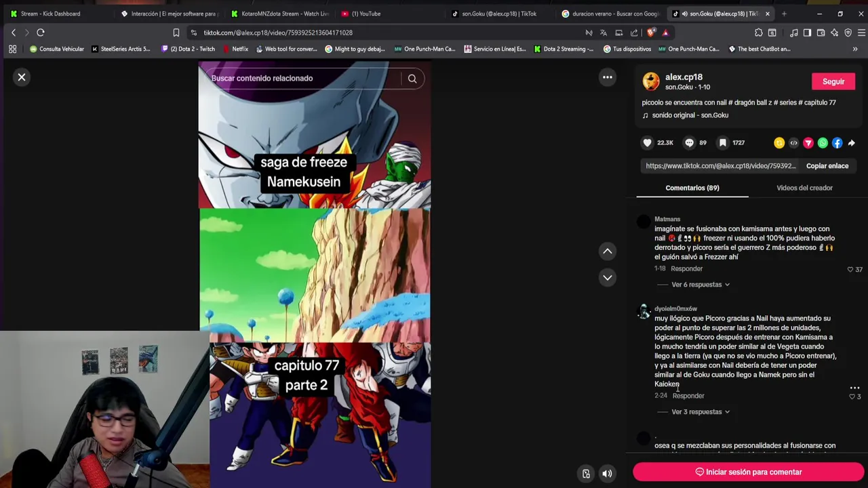This screenshot has width=868, height=488.
Task: Open the share page icon in the address bar
Action: (634, 33)
